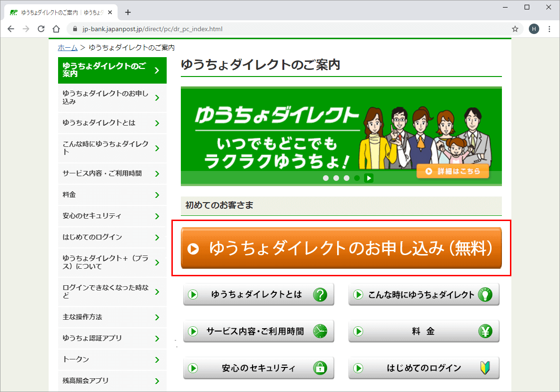Click the beginner leaf mark icon
This screenshot has width=560, height=392.
(x=485, y=368)
